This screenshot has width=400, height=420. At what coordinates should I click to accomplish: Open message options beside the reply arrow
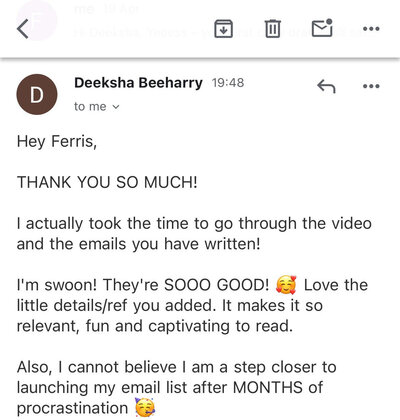[x=371, y=86]
